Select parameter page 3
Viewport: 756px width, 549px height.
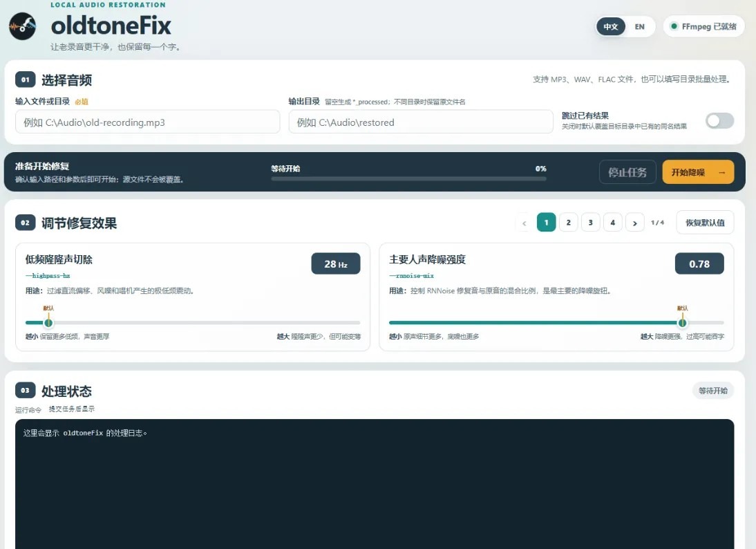coord(591,223)
